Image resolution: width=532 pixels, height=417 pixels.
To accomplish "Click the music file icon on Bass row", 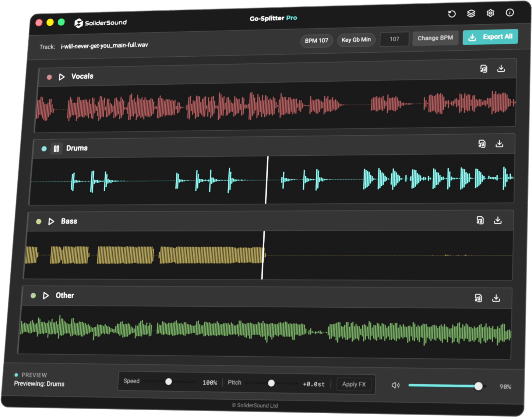I will pos(480,220).
